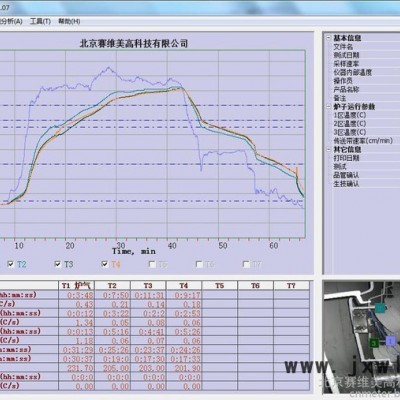Collapse the 其它信息 section
This screenshot has height=400, width=400.
pyautogui.click(x=328, y=149)
